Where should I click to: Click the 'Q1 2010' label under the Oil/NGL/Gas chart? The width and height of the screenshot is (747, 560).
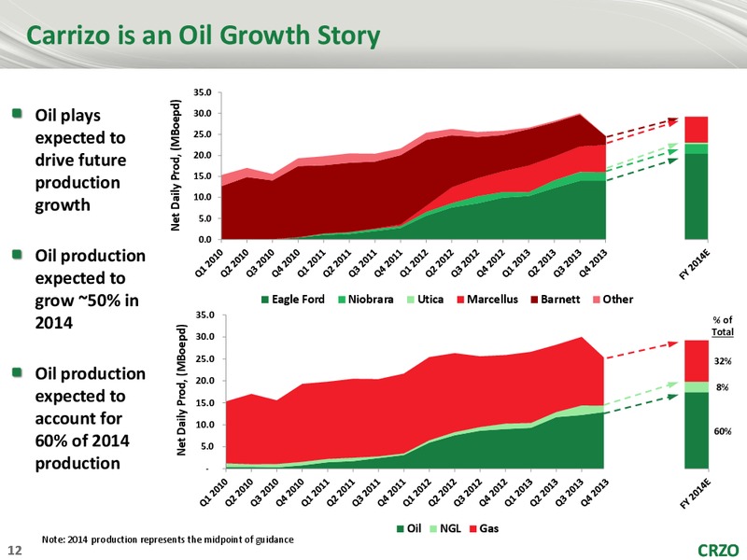(x=214, y=495)
